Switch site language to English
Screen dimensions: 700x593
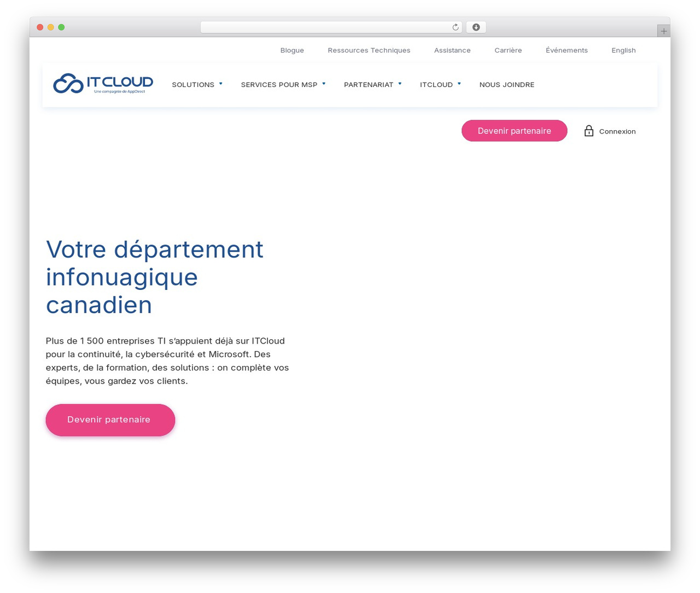[x=623, y=50]
